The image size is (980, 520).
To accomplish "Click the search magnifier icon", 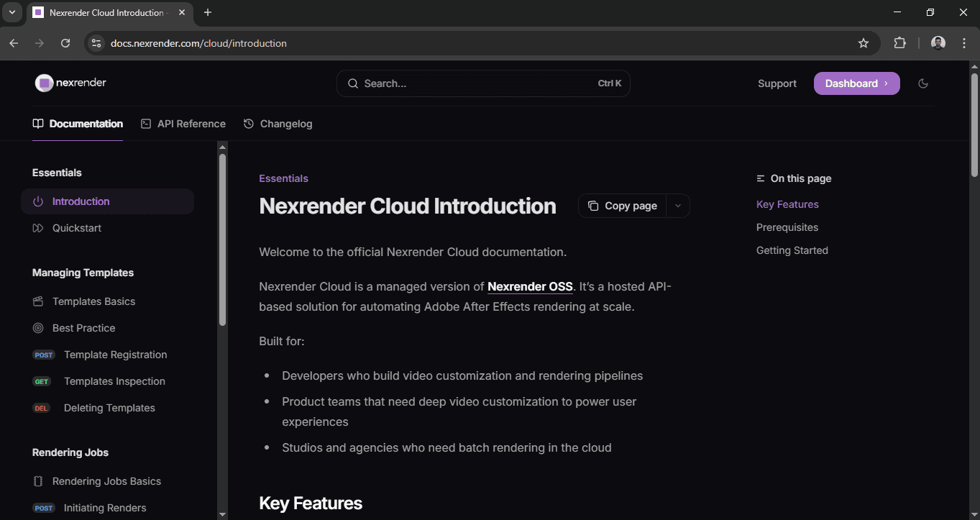I will click(x=352, y=83).
